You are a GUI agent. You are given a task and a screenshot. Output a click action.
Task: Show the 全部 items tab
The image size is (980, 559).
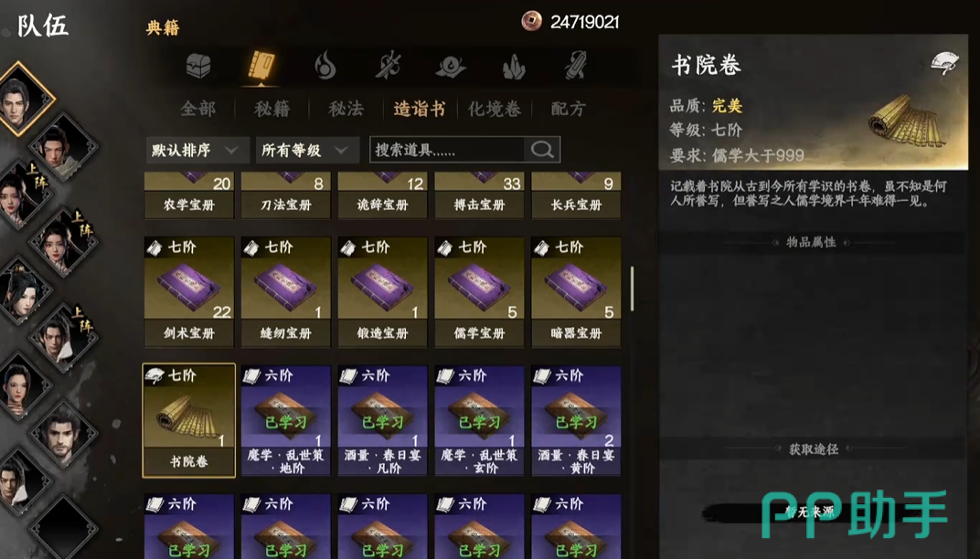pos(197,109)
